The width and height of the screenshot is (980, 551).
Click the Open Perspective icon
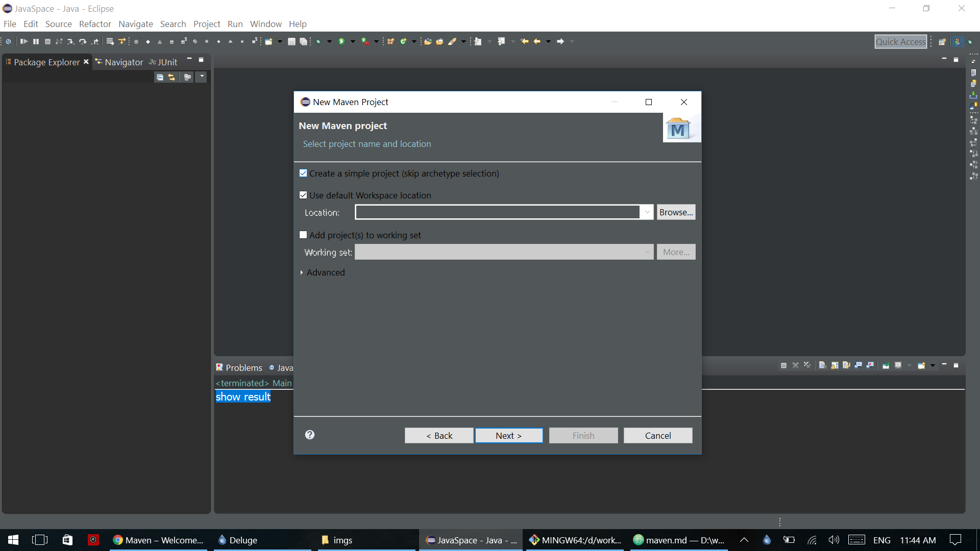[942, 42]
